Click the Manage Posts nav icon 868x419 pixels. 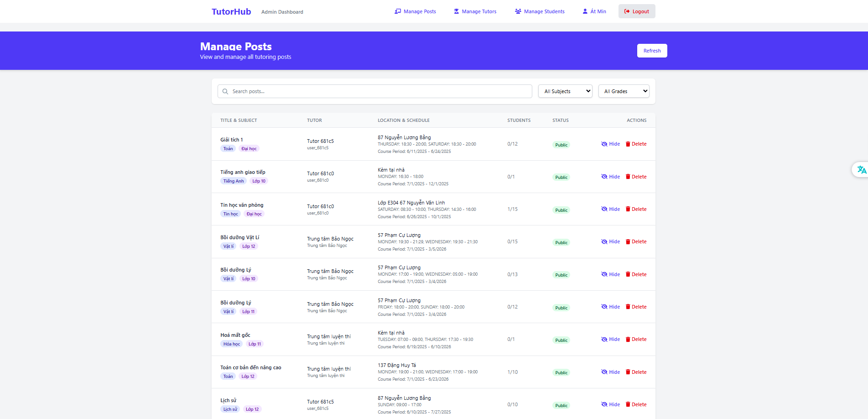[x=398, y=11]
